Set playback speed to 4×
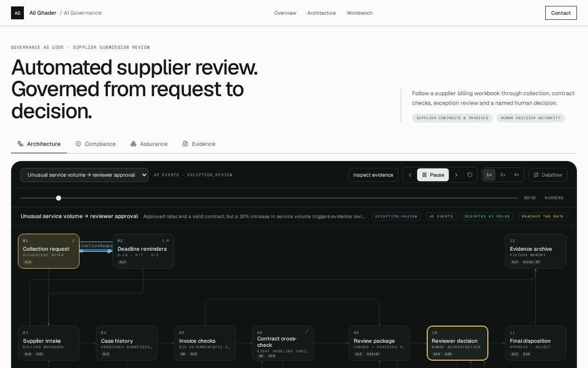The width and height of the screenshot is (588, 368). [x=517, y=175]
